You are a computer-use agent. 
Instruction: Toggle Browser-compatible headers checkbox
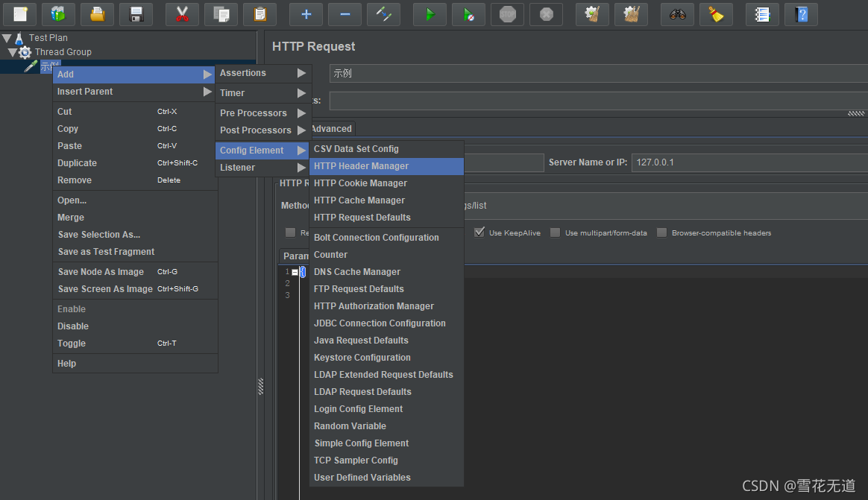[661, 232]
